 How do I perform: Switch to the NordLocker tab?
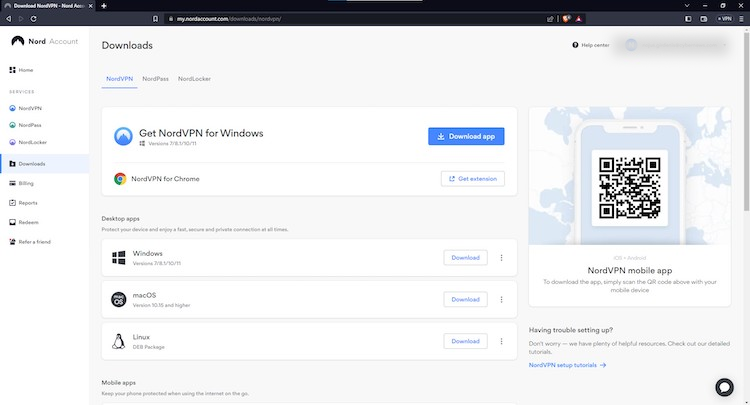[194, 79]
